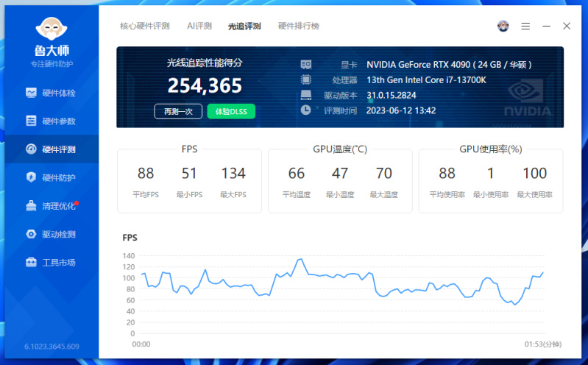Click the user avatar icon
The height and width of the screenshot is (365, 588).
click(503, 26)
